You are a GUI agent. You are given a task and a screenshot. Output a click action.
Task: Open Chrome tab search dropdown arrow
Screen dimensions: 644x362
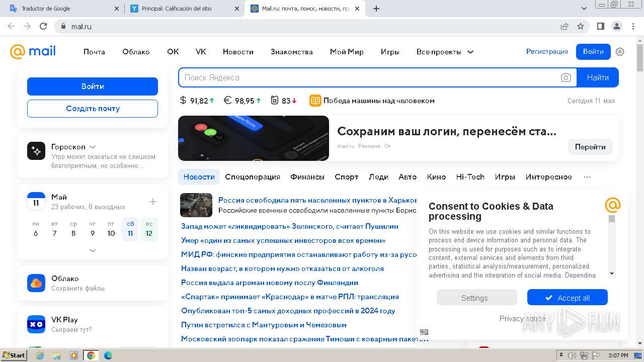(584, 9)
